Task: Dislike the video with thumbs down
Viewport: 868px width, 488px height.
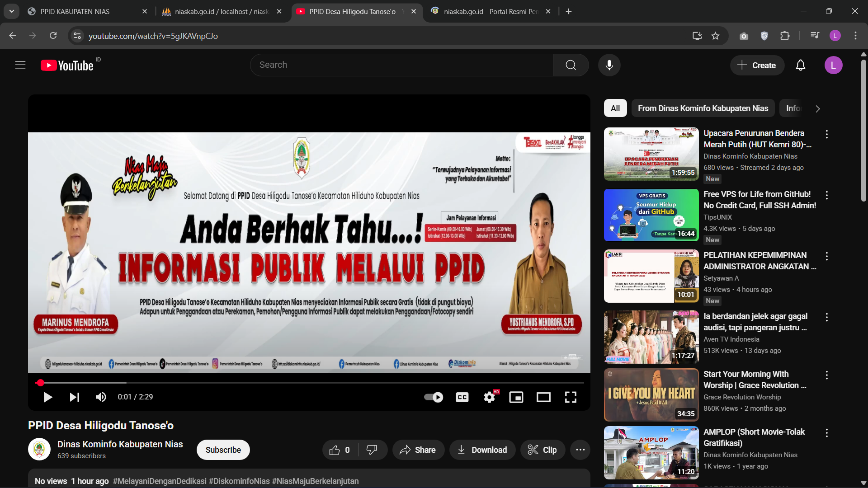Action: 372,450
